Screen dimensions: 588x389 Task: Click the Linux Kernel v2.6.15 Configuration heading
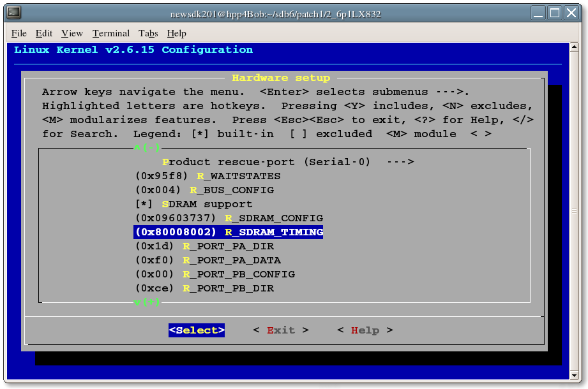pyautogui.click(x=133, y=50)
